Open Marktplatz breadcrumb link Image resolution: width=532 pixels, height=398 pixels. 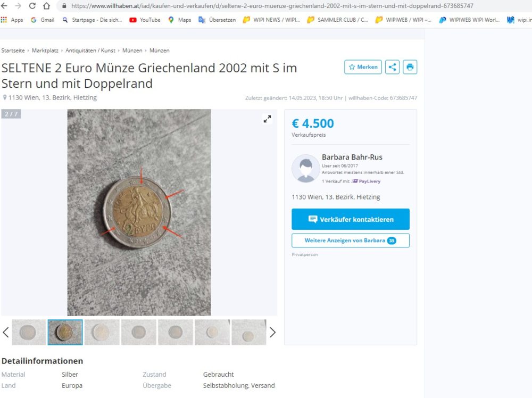(45, 51)
